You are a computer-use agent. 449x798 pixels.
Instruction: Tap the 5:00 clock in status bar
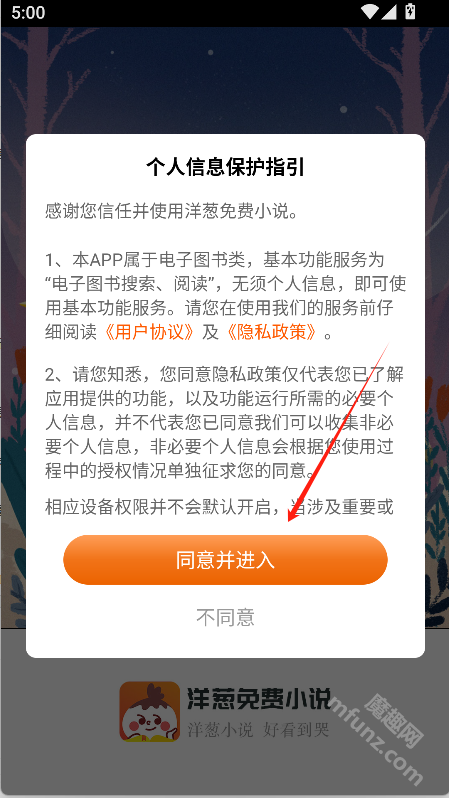click(x=28, y=12)
